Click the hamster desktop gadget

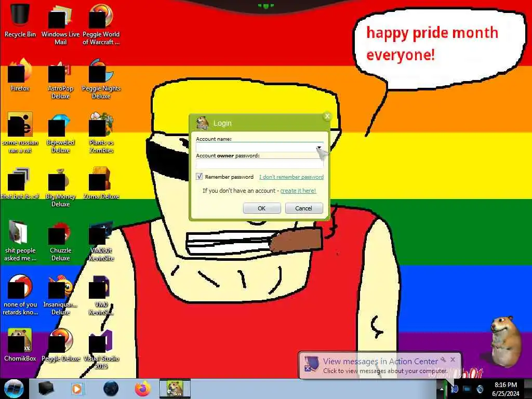click(x=505, y=341)
